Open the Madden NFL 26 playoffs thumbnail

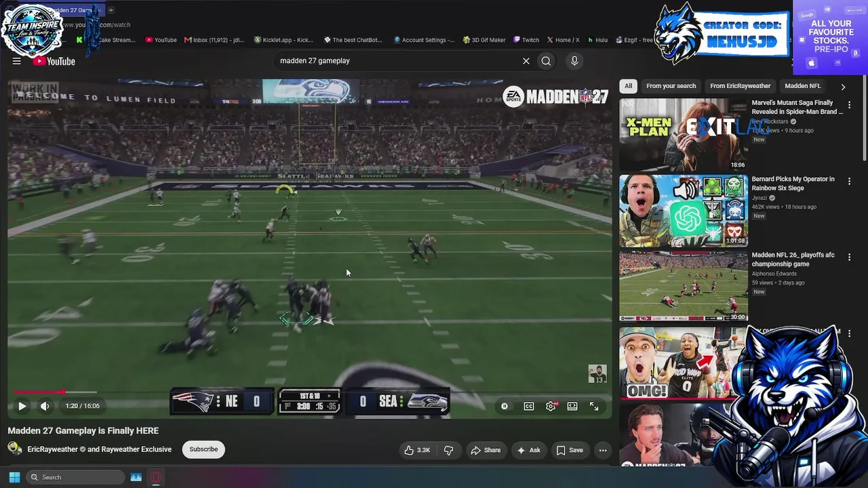(684, 287)
